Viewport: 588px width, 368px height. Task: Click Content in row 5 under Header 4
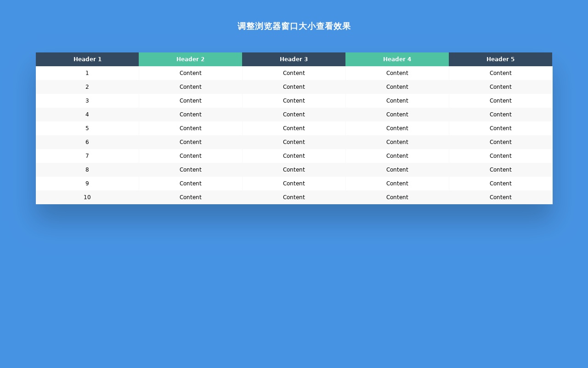(397, 128)
